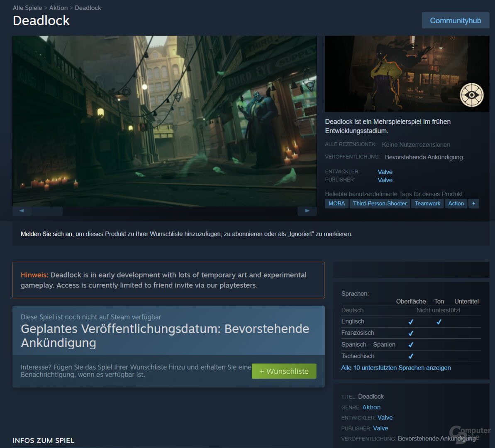Click the 'Tschechisch' language row label
This screenshot has height=448, width=495.
pyautogui.click(x=358, y=356)
